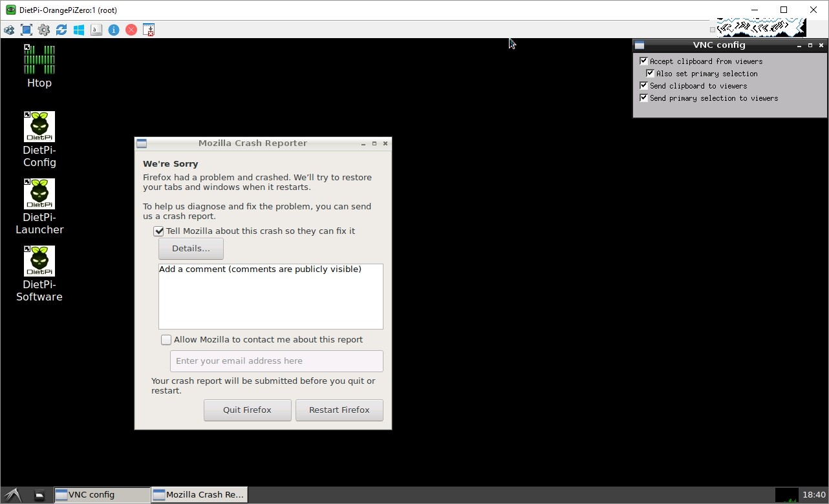Click Quit Firefox button
The image size is (829, 504).
pos(247,410)
